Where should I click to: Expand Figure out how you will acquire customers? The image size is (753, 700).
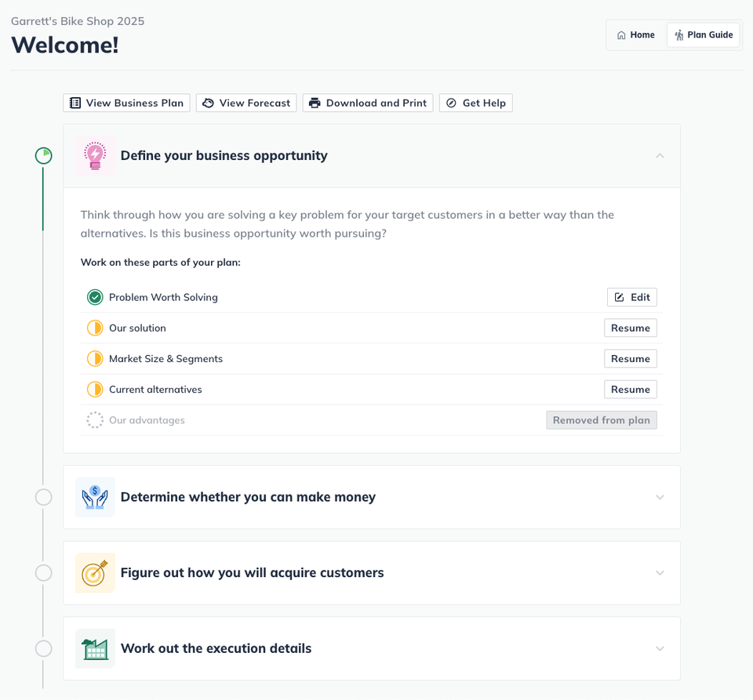pyautogui.click(x=660, y=573)
